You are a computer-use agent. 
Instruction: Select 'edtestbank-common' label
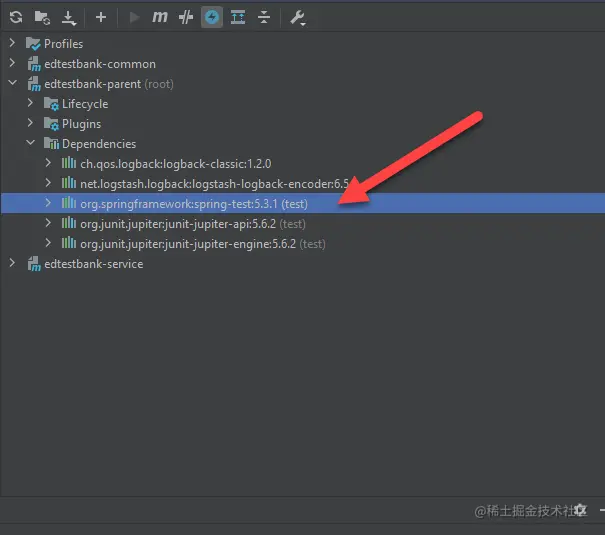point(100,64)
